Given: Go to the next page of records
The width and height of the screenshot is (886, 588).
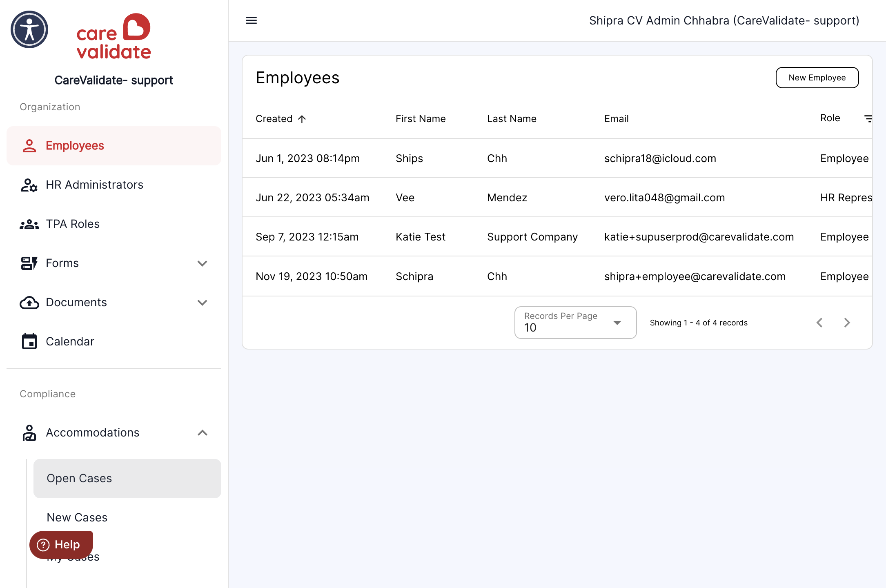Looking at the screenshot, I should (847, 323).
